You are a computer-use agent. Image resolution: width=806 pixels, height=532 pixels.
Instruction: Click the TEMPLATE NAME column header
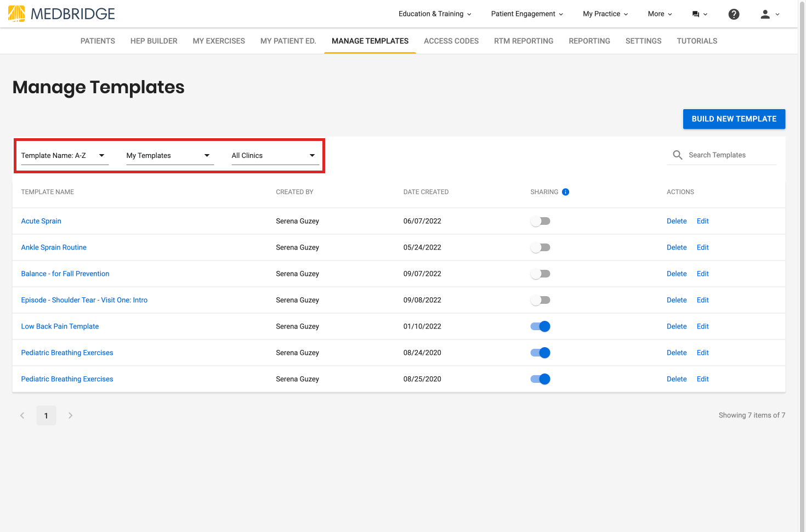[x=48, y=192]
